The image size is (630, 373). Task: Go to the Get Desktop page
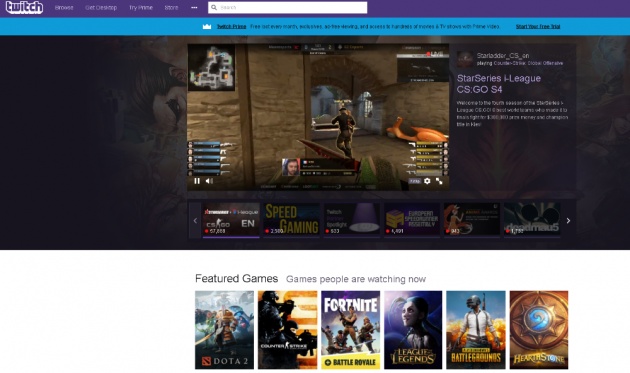coord(101,8)
